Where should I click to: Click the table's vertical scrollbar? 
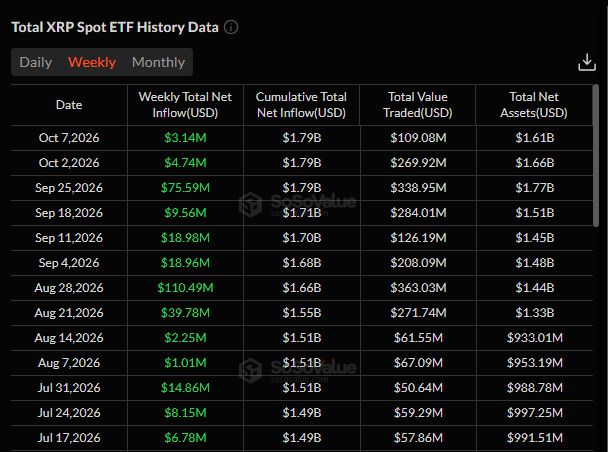(596, 155)
